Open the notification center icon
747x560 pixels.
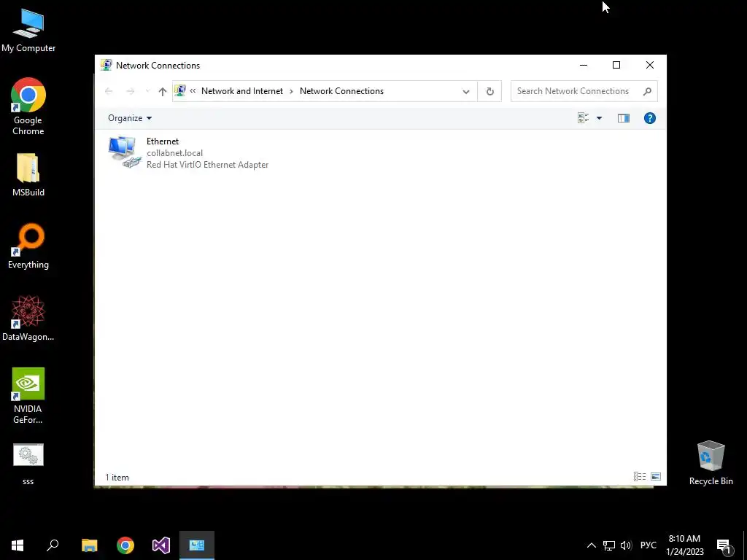[x=724, y=545]
